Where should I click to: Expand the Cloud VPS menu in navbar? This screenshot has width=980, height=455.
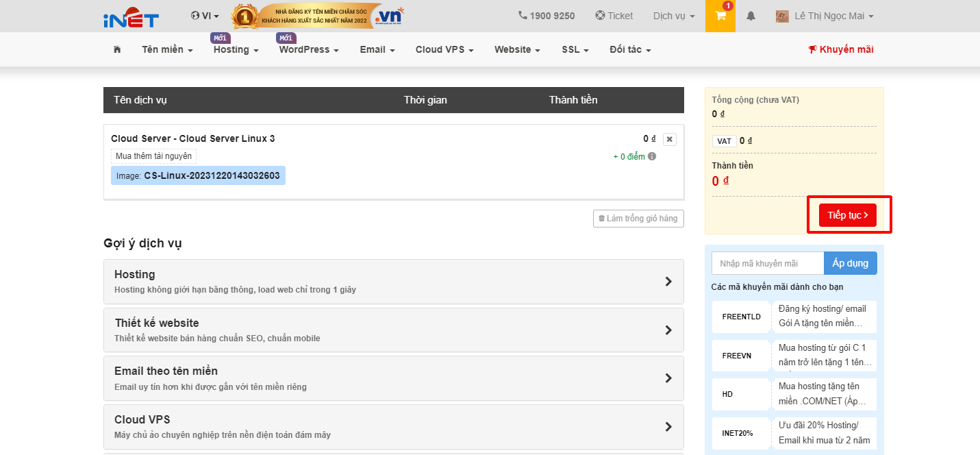[444, 49]
